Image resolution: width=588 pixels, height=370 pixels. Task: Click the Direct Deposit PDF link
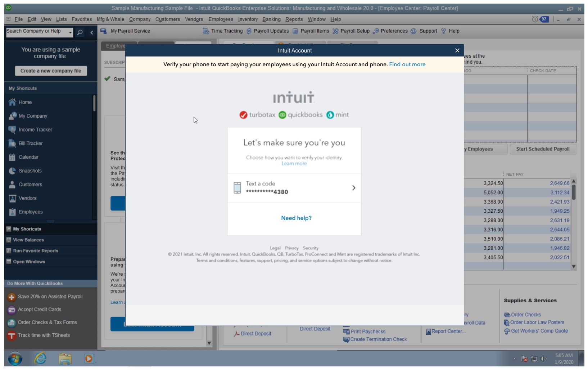point(255,334)
